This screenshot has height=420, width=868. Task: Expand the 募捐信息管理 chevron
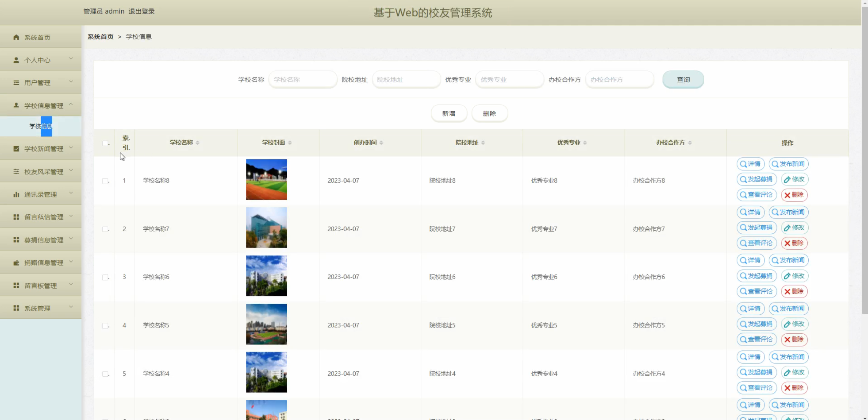[x=71, y=239]
